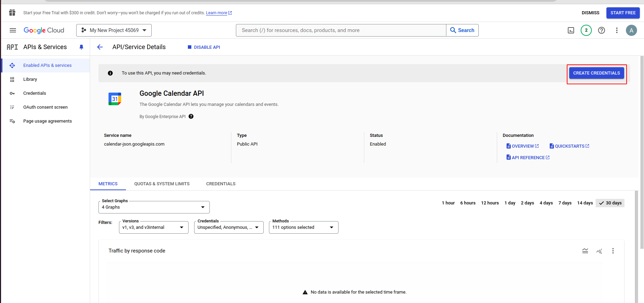
Task: Open the help question mark icon
Action: point(601,30)
